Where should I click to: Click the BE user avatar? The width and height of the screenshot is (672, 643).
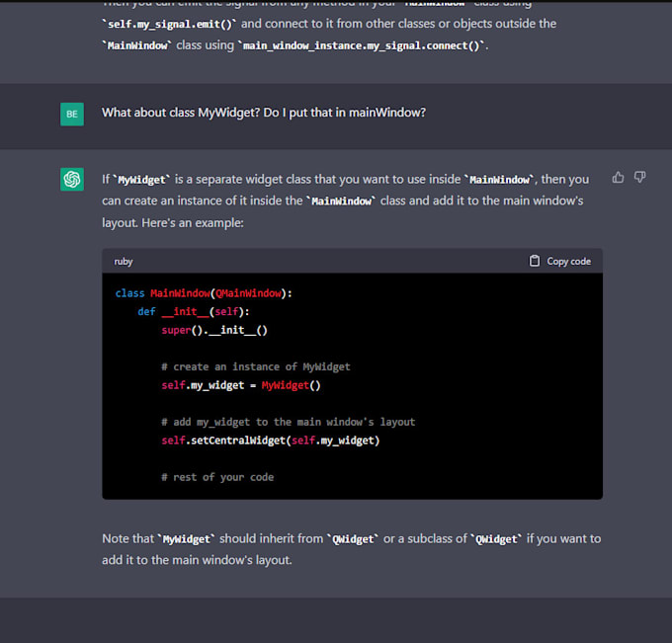pyautogui.click(x=72, y=114)
